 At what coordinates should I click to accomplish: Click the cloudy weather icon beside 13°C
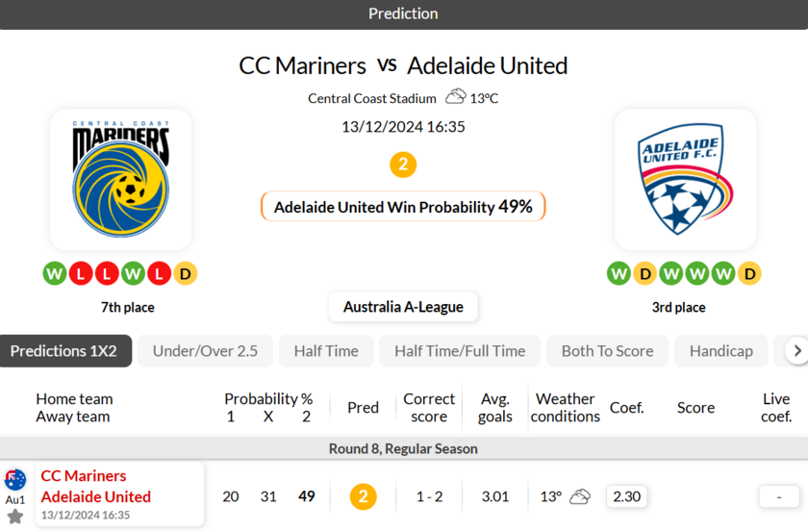456,96
